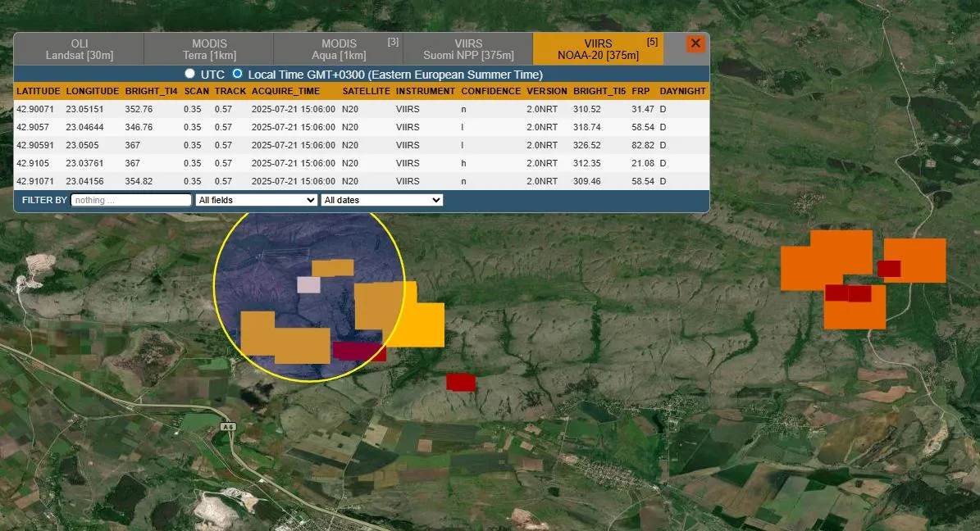Viewport: 980px width, 531px height.
Task: Sort by the CONFIDENCE column header
Action: click(490, 91)
